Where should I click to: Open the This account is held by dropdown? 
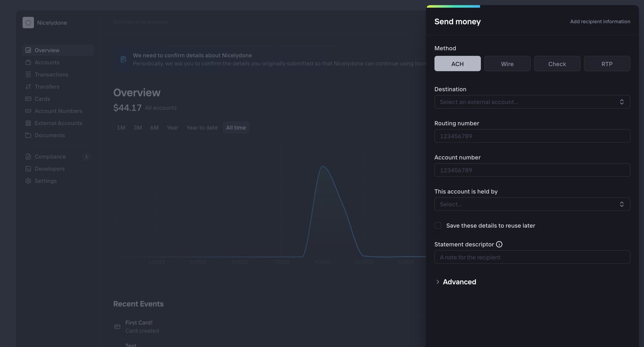pyautogui.click(x=532, y=204)
